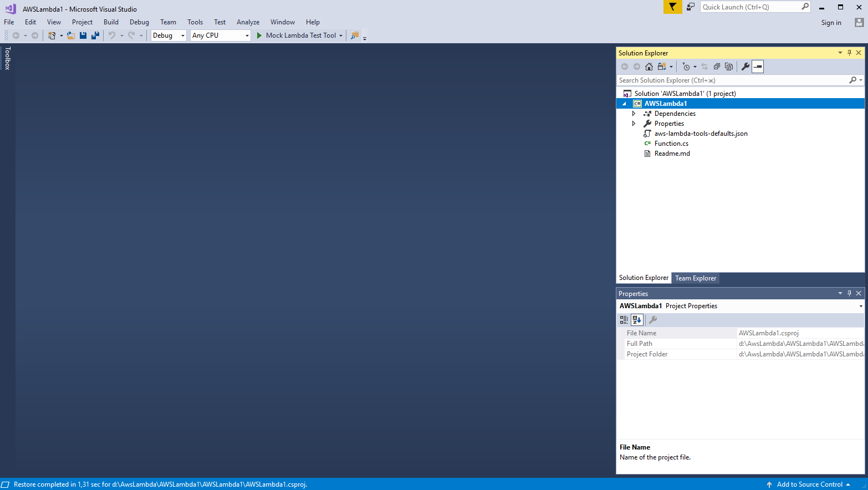868x490 pixels.
Task: Select Solution 'AWSLambda1' root node
Action: coord(685,94)
